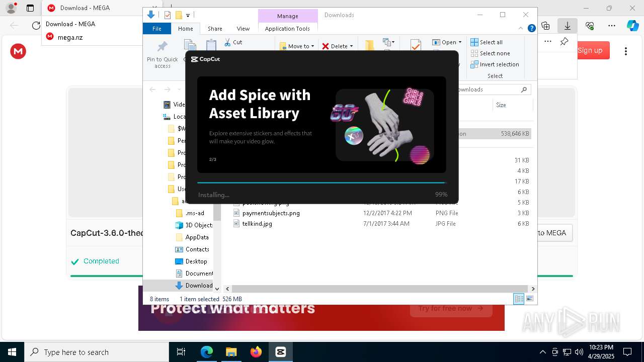The width and height of the screenshot is (644, 362).
Task: Open Customize Quick Access Toolbar dropdown
Action: (x=188, y=15)
